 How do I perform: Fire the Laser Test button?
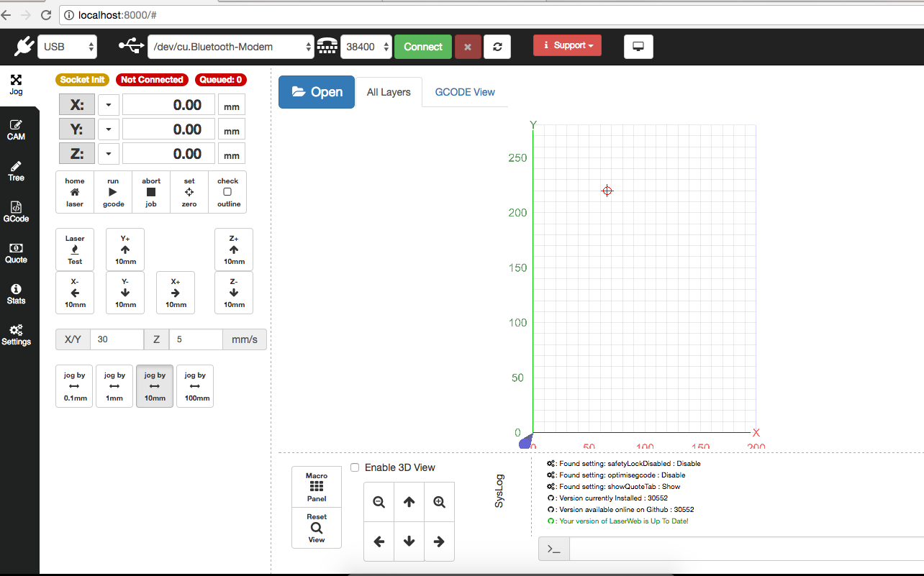(75, 250)
